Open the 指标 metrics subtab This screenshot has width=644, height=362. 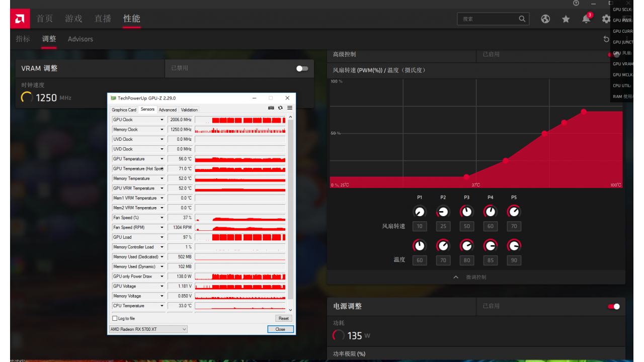23,39
